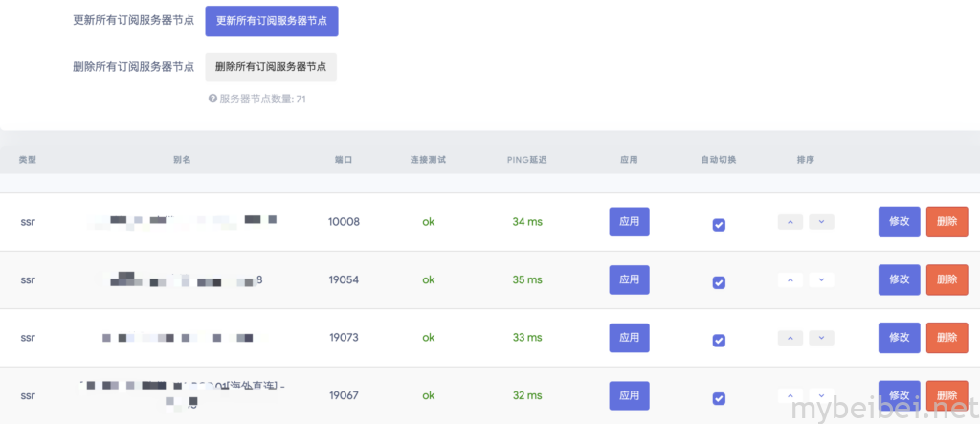Click 删除所有订阅服务器节点 button
The height and width of the screenshot is (424, 980).
tap(271, 67)
